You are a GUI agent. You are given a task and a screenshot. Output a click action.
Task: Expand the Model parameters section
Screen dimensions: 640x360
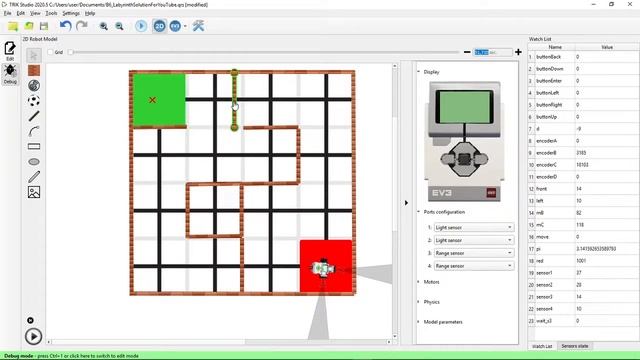tap(419, 322)
